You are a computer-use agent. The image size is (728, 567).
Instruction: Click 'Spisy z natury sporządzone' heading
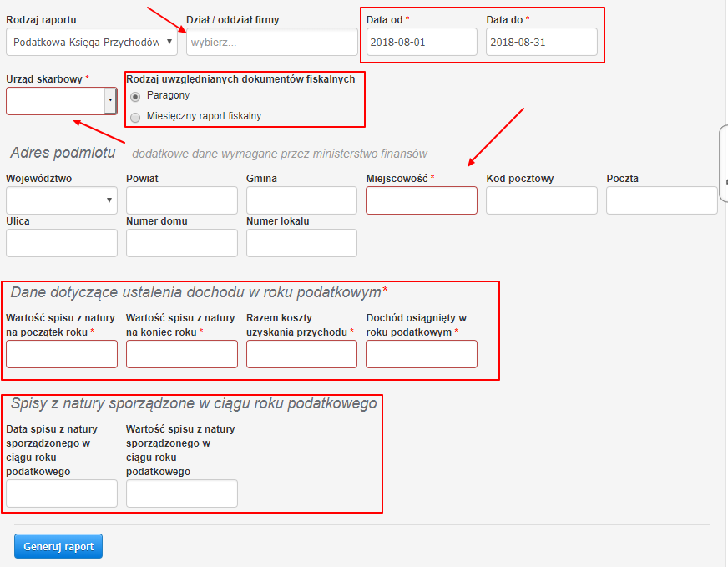194,403
